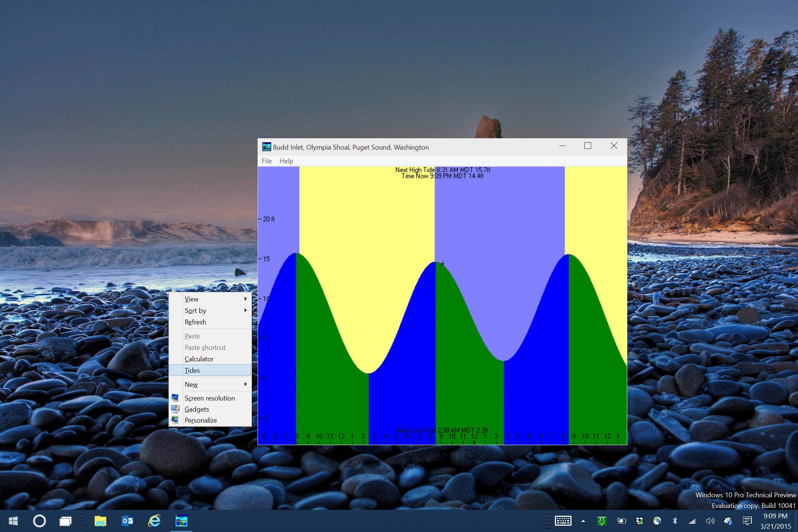This screenshot has height=532, width=798.
Task: Open the network signal tray icon
Action: click(692, 521)
